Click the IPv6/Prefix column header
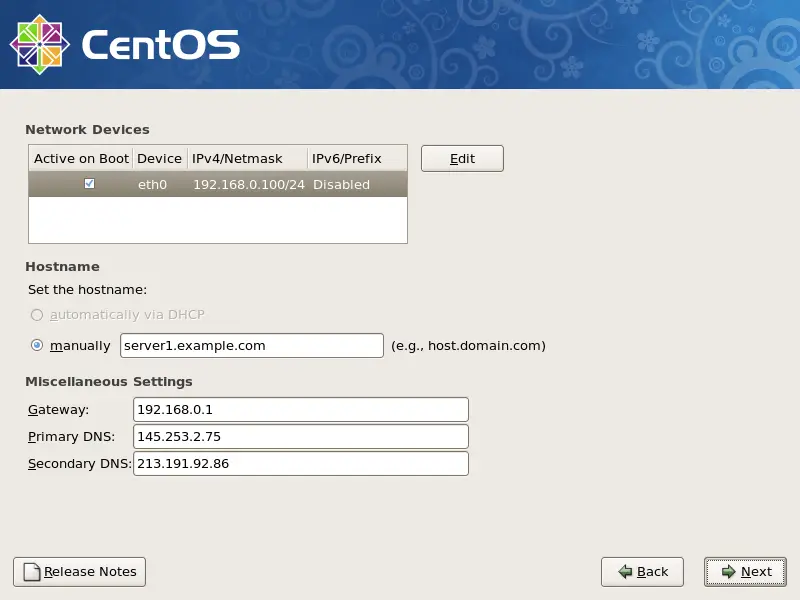The height and width of the screenshot is (600, 800). 341,158
